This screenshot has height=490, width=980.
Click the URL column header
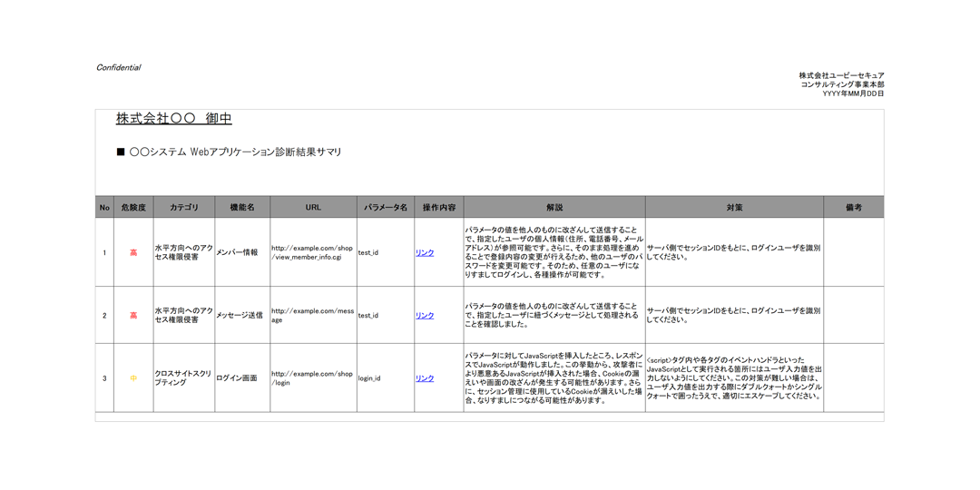(314, 208)
